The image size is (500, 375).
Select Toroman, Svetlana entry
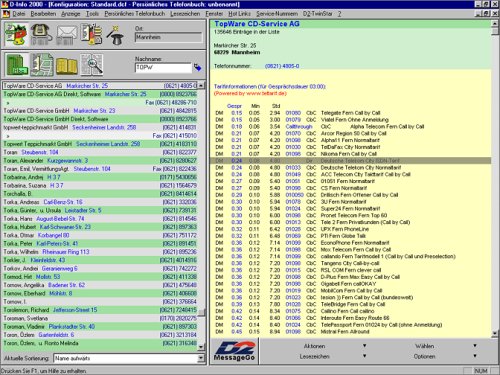click(x=100, y=318)
